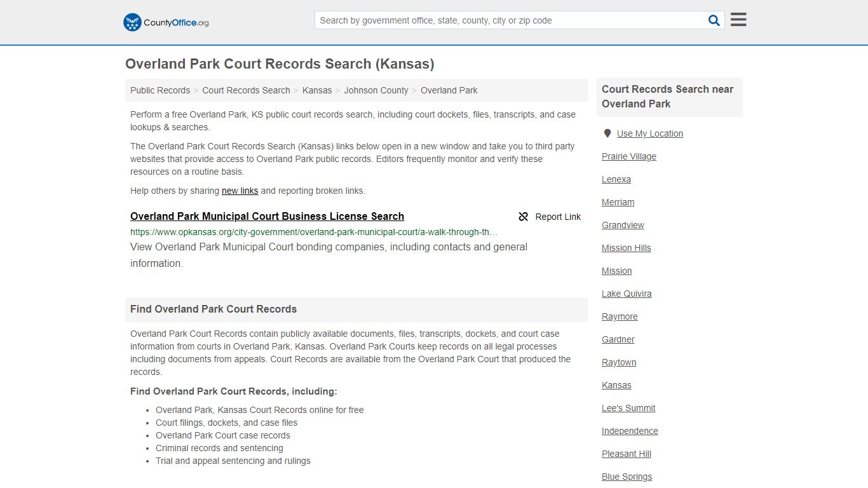This screenshot has height=488, width=868.
Task: Select the Overland Park breadcrumb
Action: click(x=449, y=90)
